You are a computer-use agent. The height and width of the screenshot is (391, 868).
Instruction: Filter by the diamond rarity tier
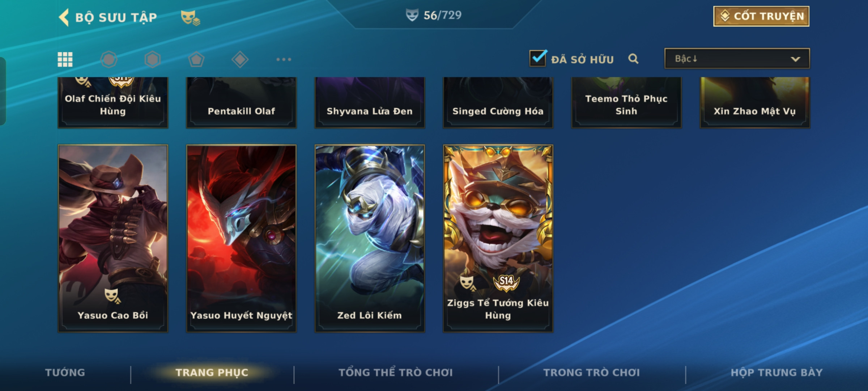coord(240,59)
